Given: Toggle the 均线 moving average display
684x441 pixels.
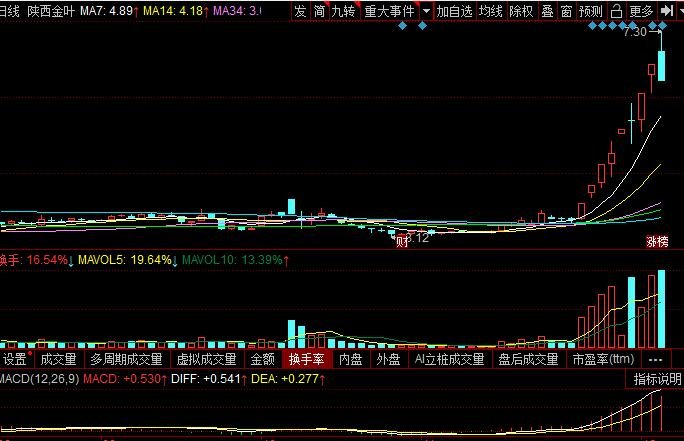Looking at the screenshot, I should click(490, 11).
